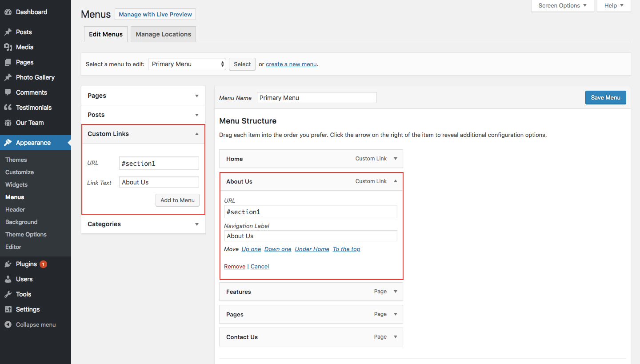Open the Screen Options panel
Viewport: 640px width, 364px height.
(563, 6)
